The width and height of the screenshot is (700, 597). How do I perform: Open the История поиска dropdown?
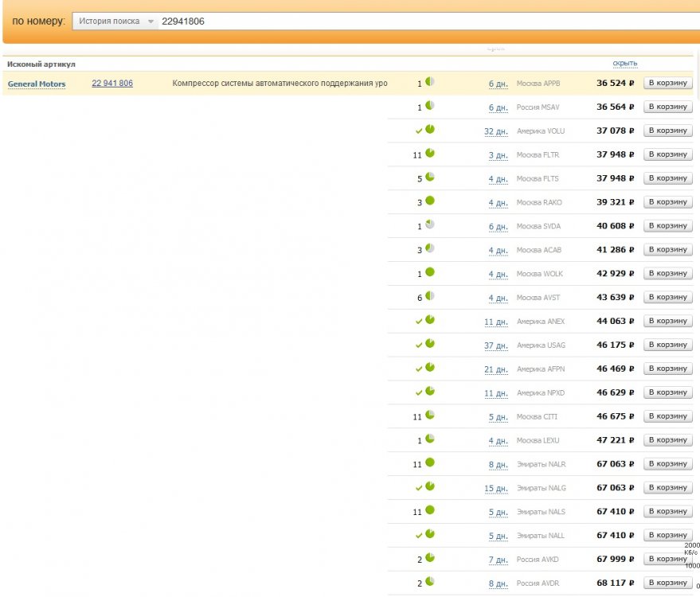pyautogui.click(x=115, y=21)
